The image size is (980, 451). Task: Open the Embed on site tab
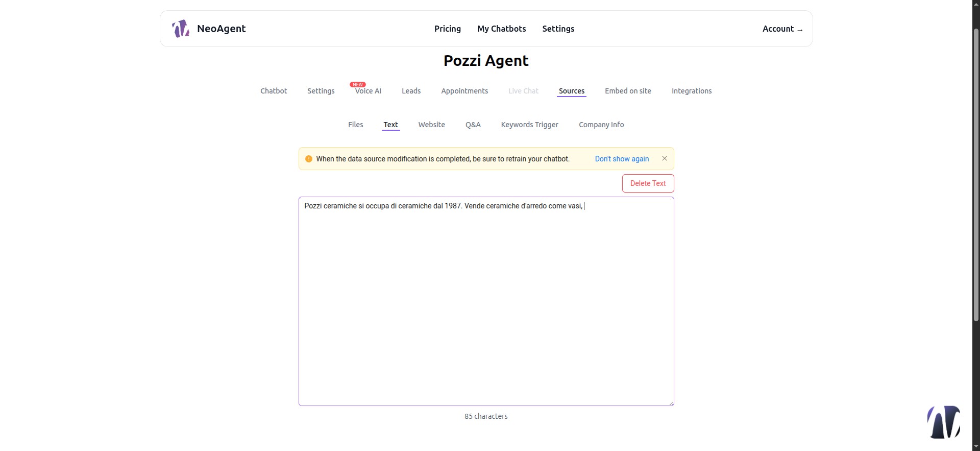coord(628,91)
